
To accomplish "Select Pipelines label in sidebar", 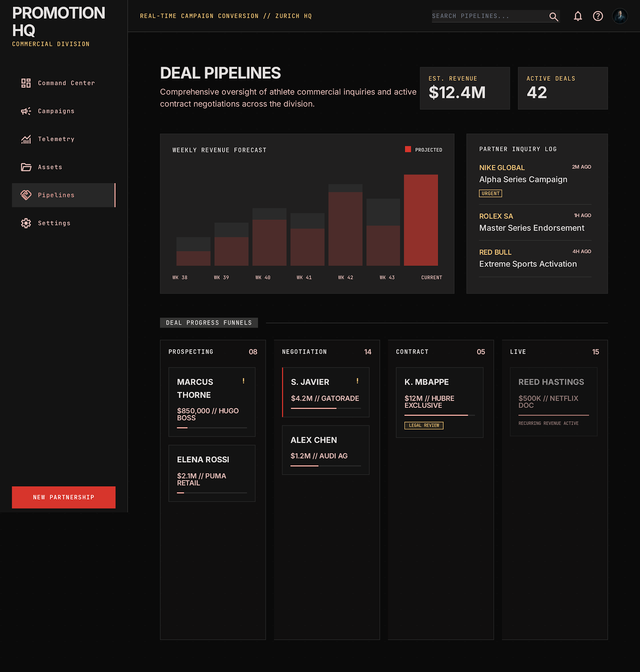I will click(x=56, y=195).
